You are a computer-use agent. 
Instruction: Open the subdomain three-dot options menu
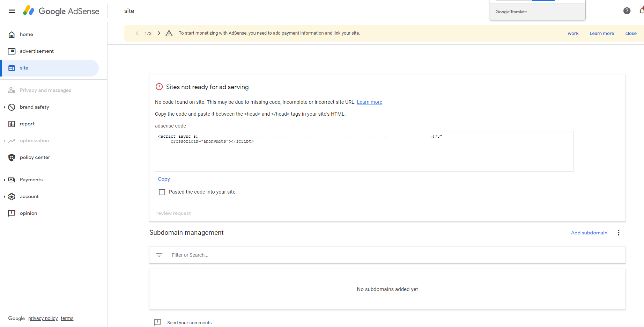(619, 233)
